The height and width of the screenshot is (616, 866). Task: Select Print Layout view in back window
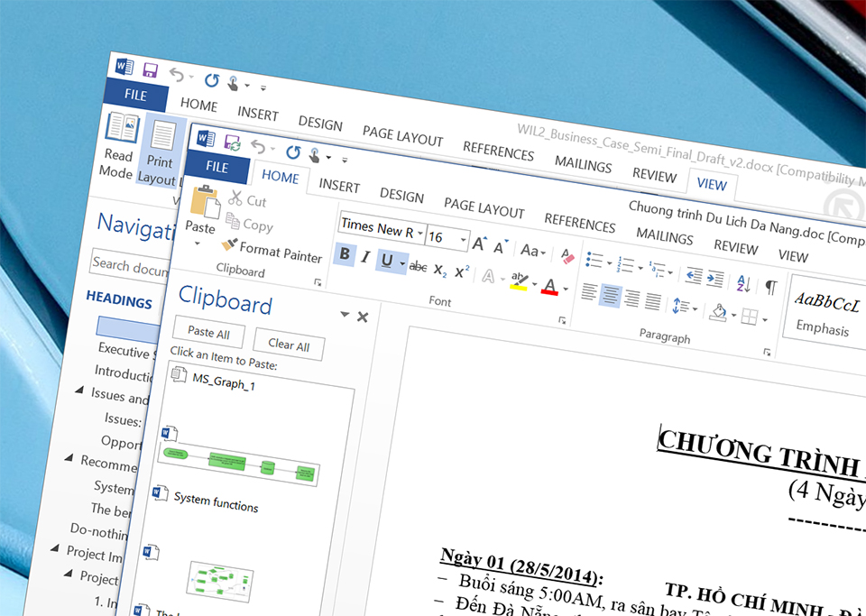coord(160,152)
